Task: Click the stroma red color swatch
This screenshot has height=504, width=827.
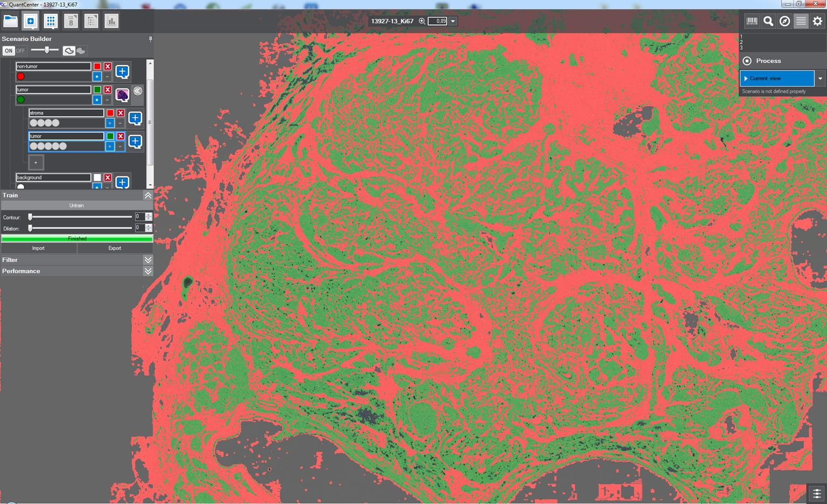Action: pos(110,113)
